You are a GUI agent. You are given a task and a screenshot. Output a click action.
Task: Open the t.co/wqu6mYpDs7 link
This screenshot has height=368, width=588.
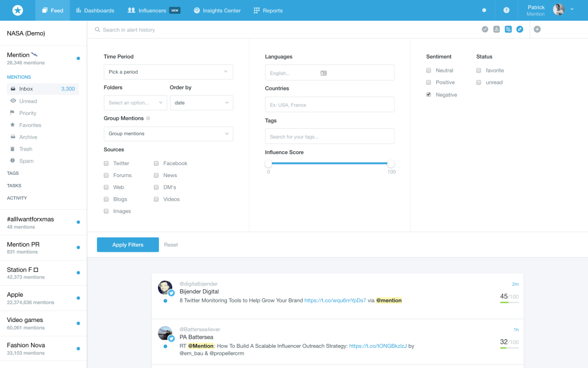pos(335,300)
